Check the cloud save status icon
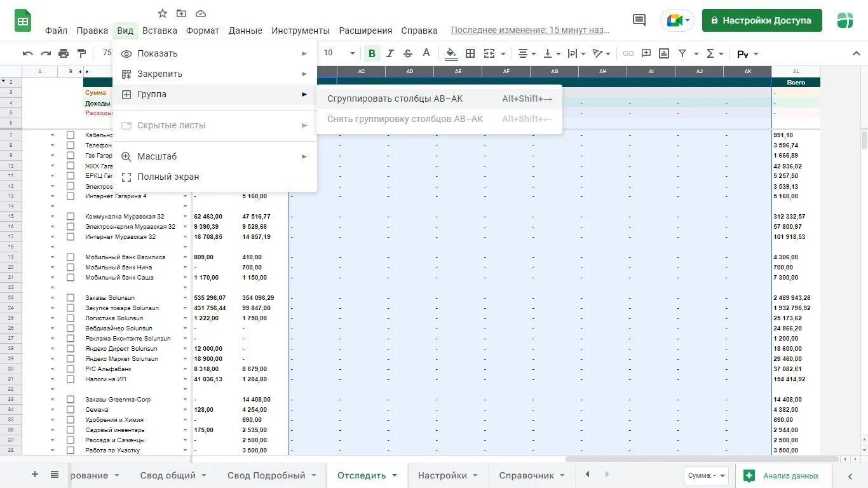 201,13
